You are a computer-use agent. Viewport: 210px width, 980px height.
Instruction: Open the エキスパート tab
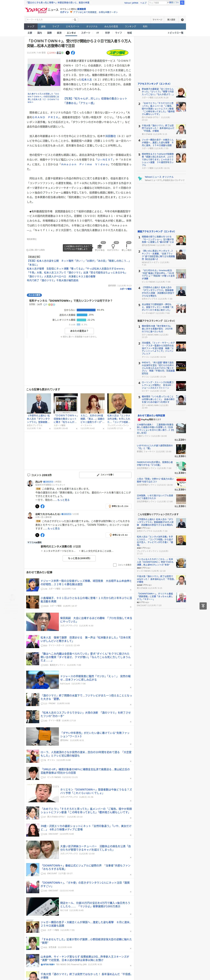coord(72,27)
